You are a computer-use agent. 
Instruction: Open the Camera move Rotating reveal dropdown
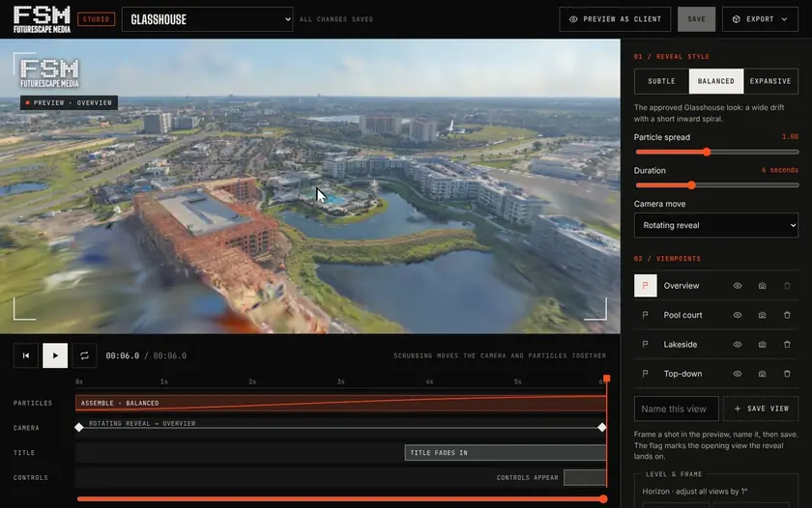click(x=715, y=225)
